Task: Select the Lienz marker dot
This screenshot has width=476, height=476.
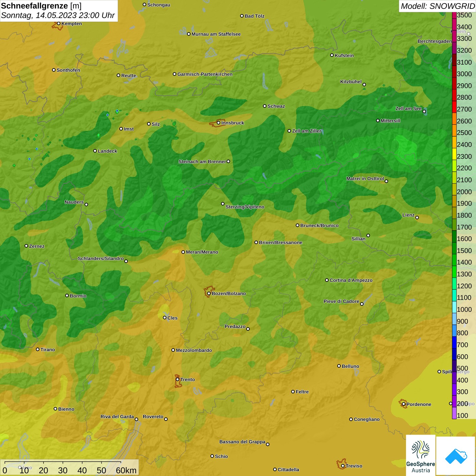Action: pyautogui.click(x=417, y=218)
